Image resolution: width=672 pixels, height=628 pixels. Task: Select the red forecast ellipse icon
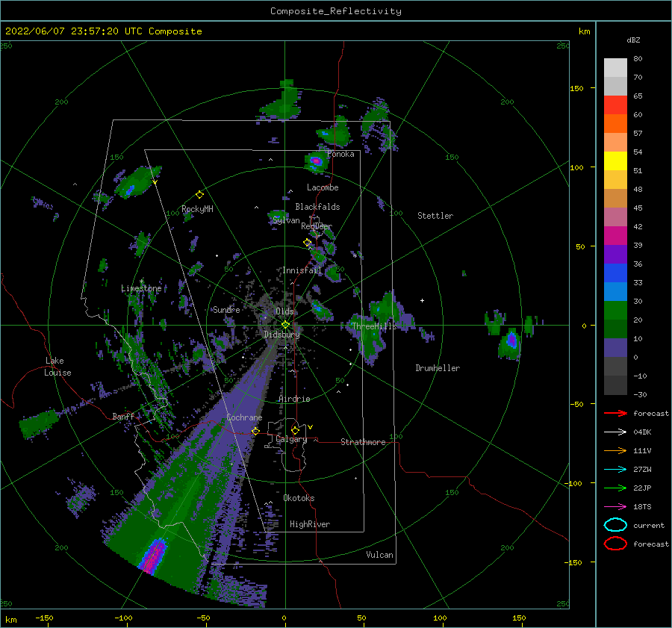(615, 544)
